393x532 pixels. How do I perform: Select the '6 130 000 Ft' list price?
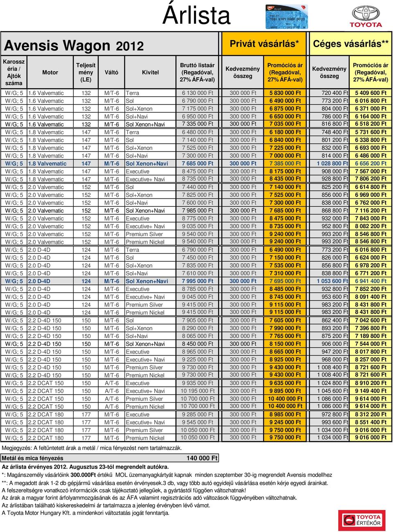point(198,93)
